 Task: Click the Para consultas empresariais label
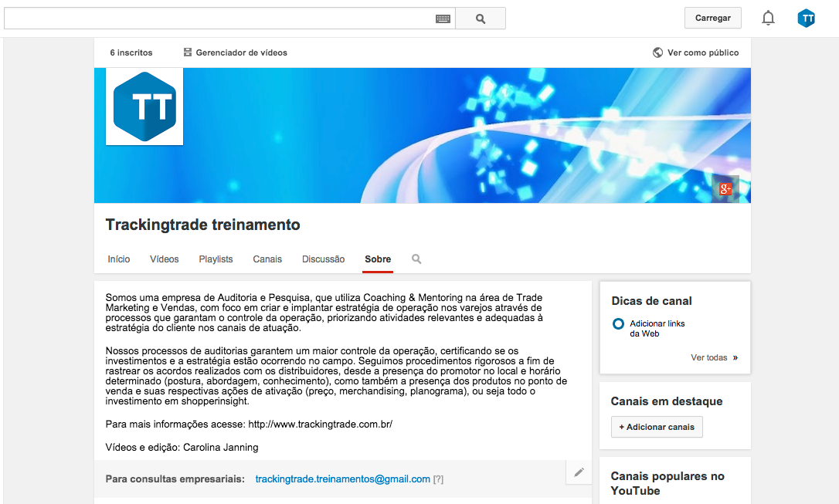click(x=175, y=479)
